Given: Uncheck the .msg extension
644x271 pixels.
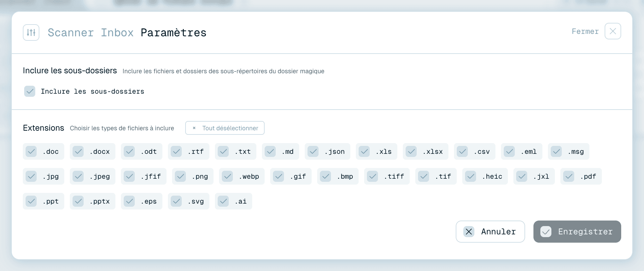Looking at the screenshot, I should pyautogui.click(x=556, y=151).
